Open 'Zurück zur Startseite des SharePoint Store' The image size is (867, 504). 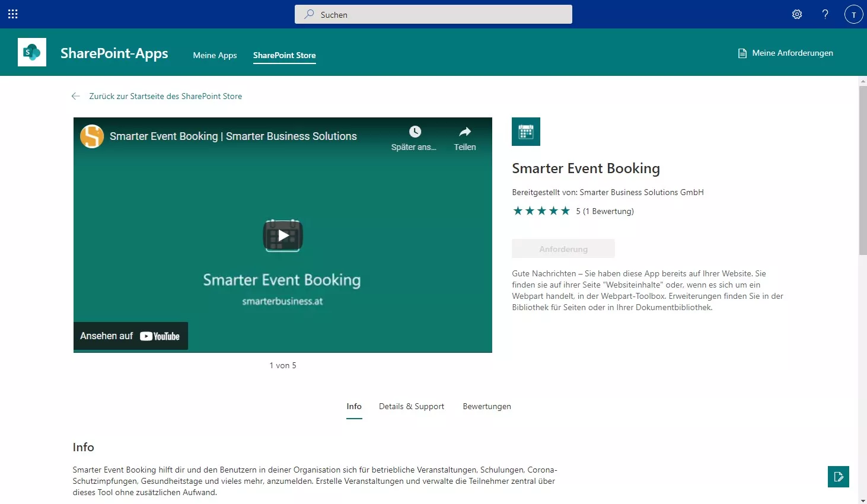point(165,95)
